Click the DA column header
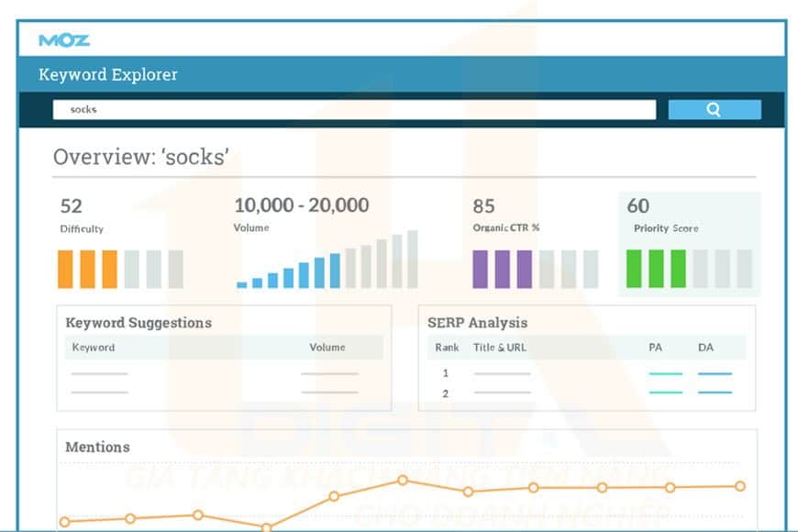 [705, 348]
